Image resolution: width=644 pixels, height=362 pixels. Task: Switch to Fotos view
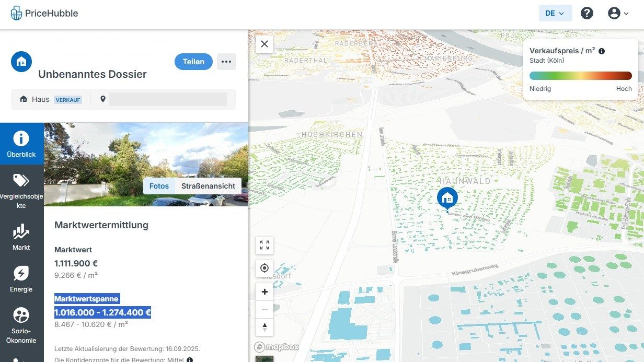pyautogui.click(x=159, y=186)
